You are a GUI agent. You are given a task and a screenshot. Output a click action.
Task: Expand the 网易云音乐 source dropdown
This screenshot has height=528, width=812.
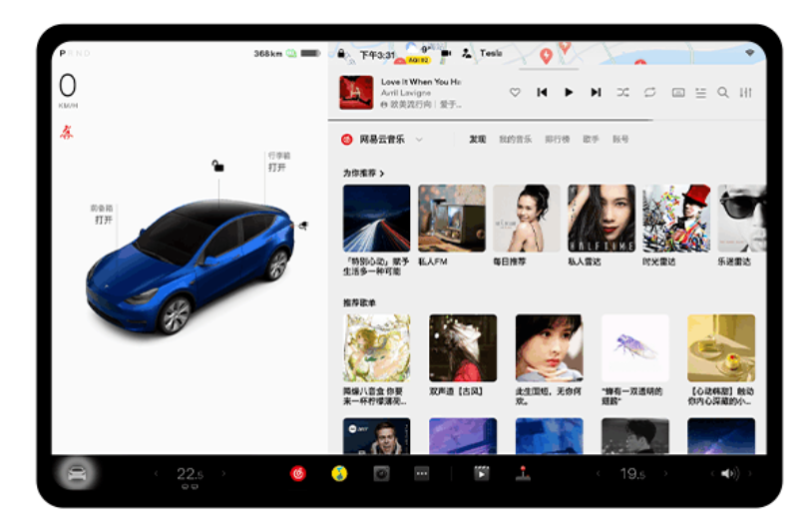419,140
